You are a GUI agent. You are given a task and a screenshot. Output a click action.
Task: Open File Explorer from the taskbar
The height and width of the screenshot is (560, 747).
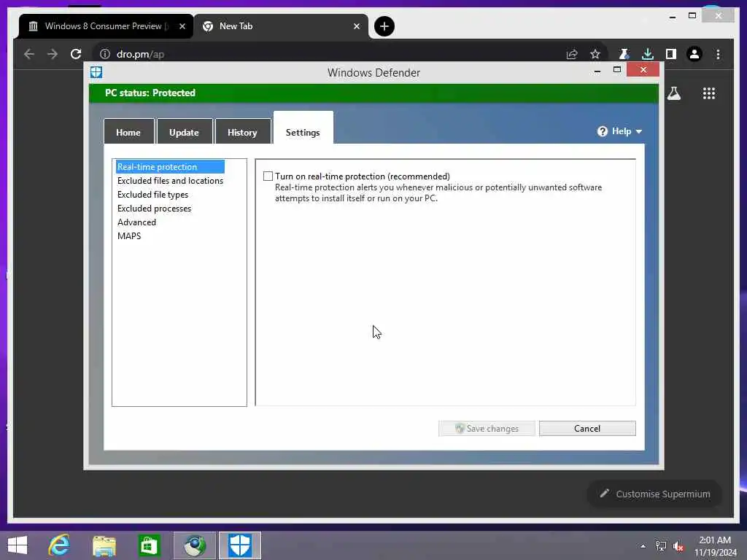104,545
